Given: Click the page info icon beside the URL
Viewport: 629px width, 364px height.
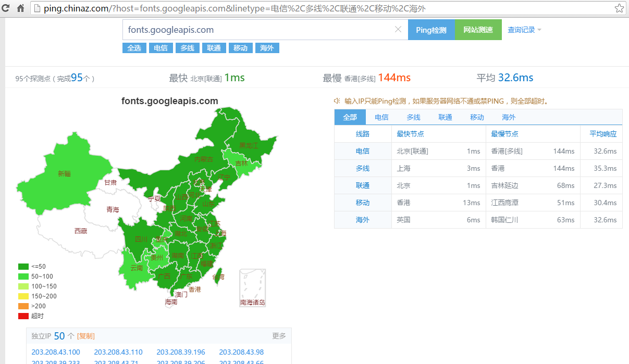Looking at the screenshot, I should click(36, 8).
